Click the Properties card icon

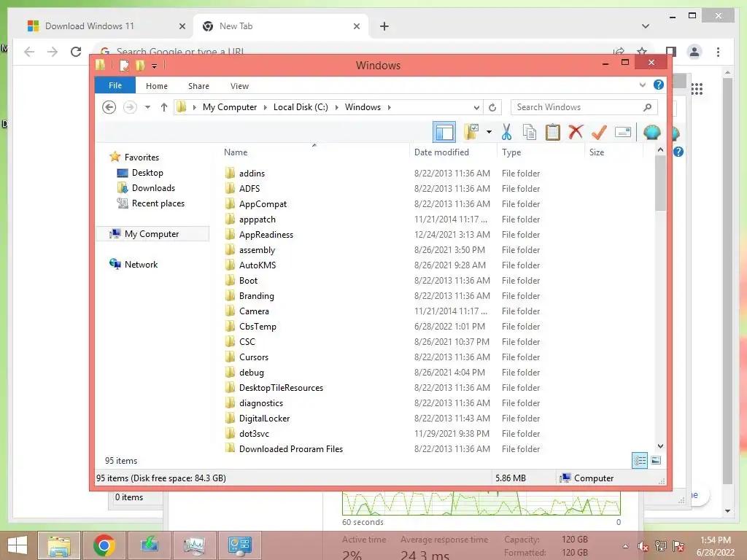623,132
